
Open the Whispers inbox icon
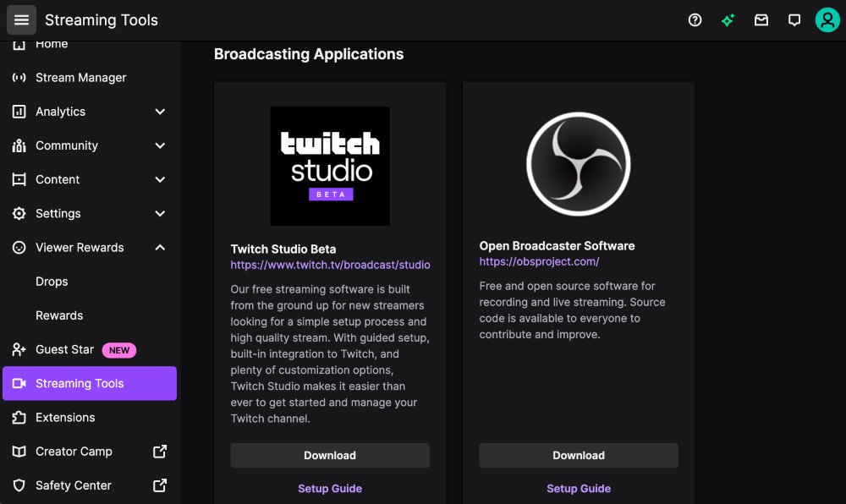coord(761,19)
